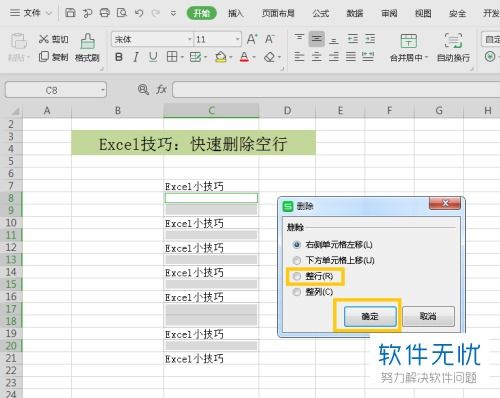Click the Cut (剪切) scissors icon
Image resolution: width=500 pixels, height=398 pixels.
click(x=44, y=39)
